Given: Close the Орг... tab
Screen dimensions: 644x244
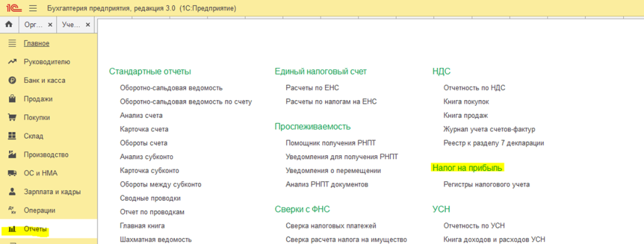Looking at the screenshot, I should coord(50,25).
